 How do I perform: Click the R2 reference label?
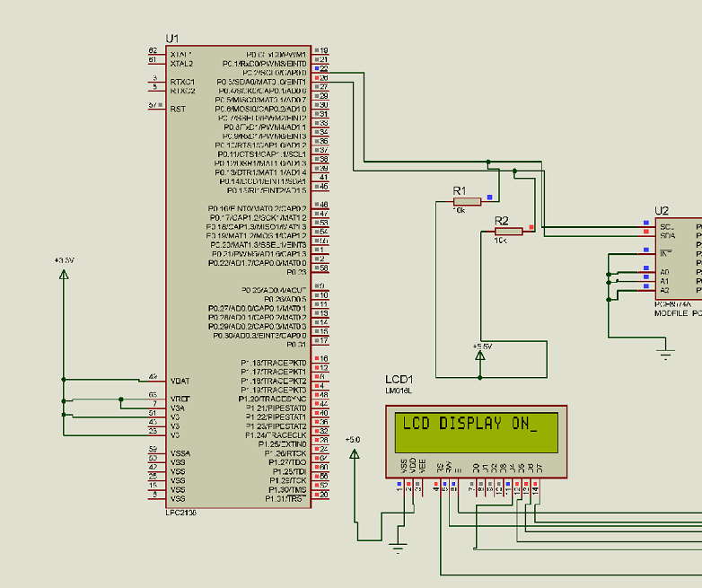(502, 221)
